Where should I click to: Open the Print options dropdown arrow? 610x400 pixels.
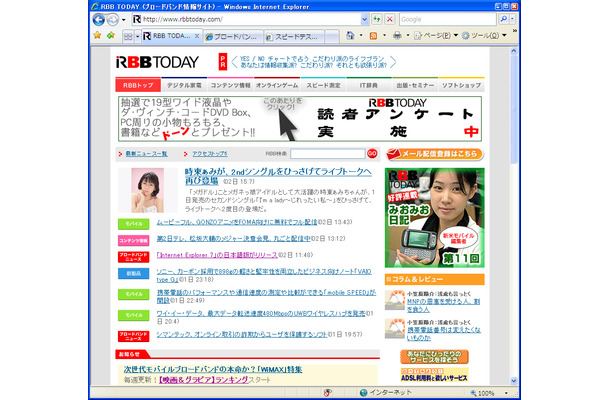[408, 36]
